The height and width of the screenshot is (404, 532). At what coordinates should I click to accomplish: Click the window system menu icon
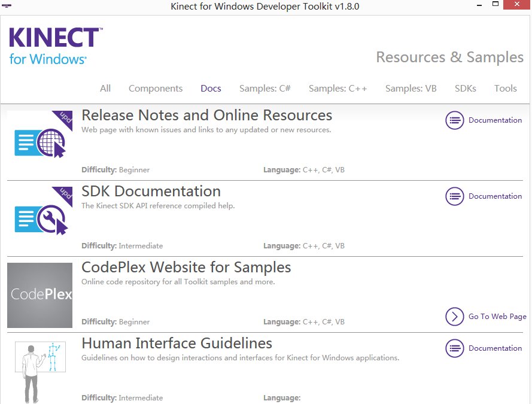[x=7, y=6]
